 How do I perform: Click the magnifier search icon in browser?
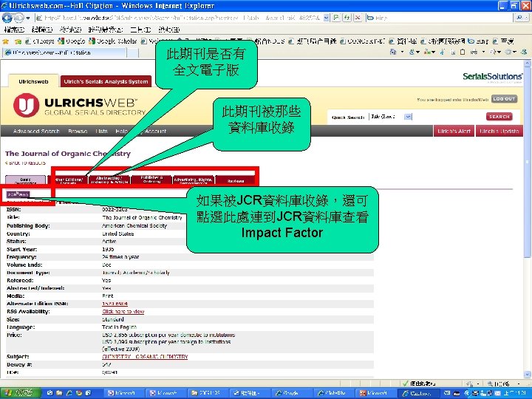[521, 18]
